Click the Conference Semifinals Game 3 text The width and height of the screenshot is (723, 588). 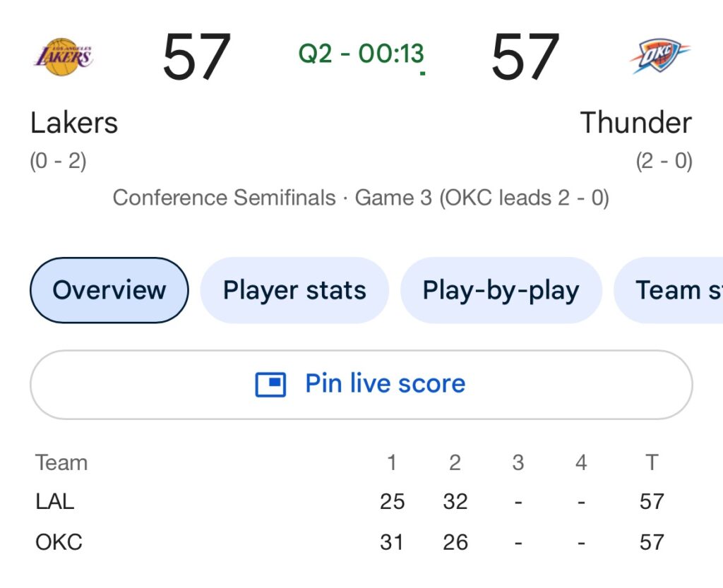tap(361, 198)
